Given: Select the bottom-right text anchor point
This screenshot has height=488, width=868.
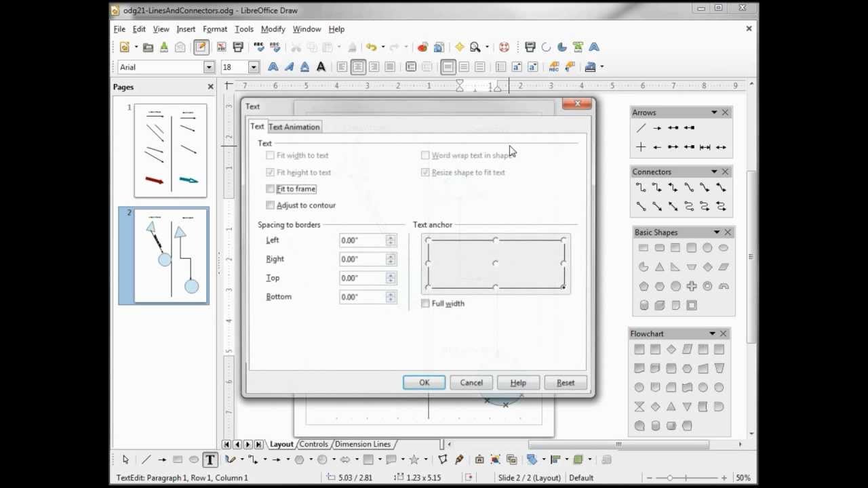Looking at the screenshot, I should tap(564, 287).
